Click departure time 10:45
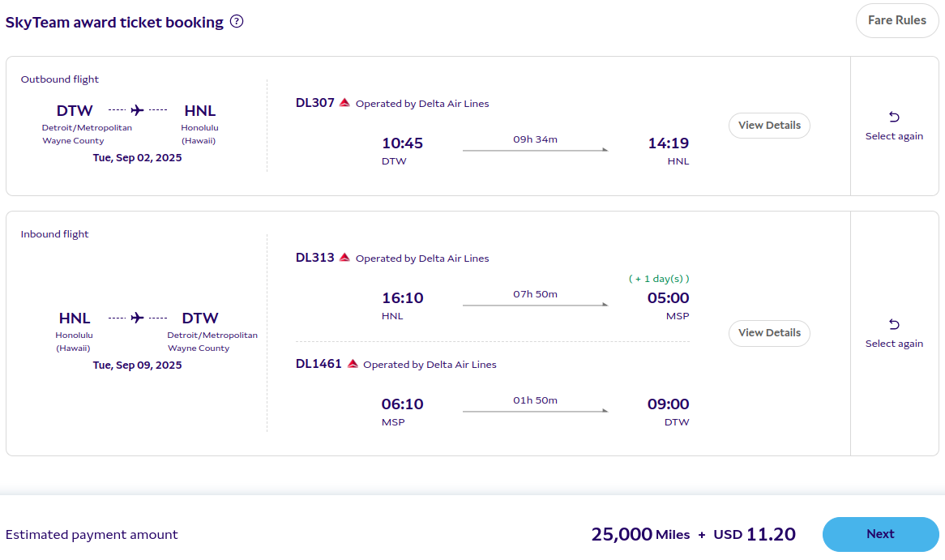The image size is (945, 560). (x=402, y=143)
